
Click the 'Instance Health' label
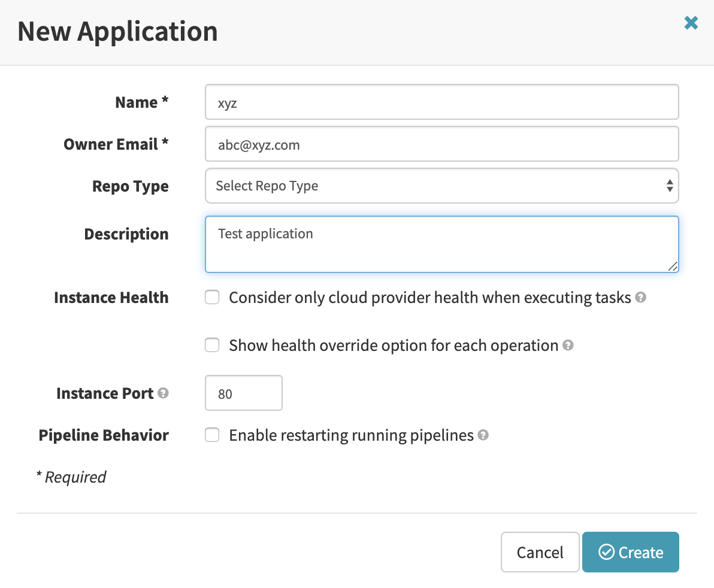(111, 298)
